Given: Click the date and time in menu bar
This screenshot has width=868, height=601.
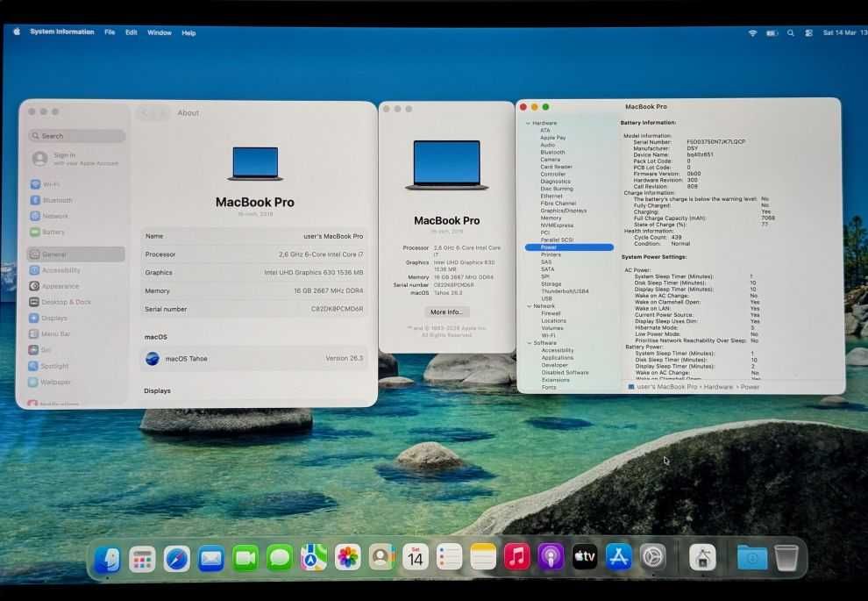Looking at the screenshot, I should [x=844, y=32].
